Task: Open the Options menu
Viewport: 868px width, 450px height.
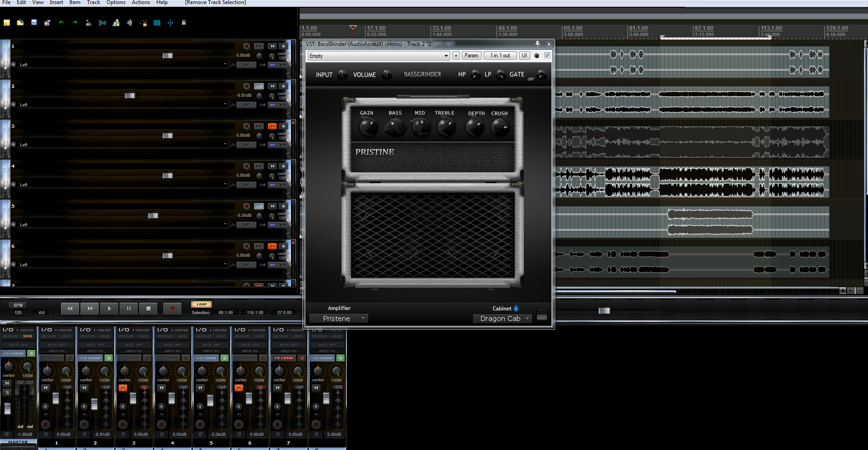Action: [116, 3]
